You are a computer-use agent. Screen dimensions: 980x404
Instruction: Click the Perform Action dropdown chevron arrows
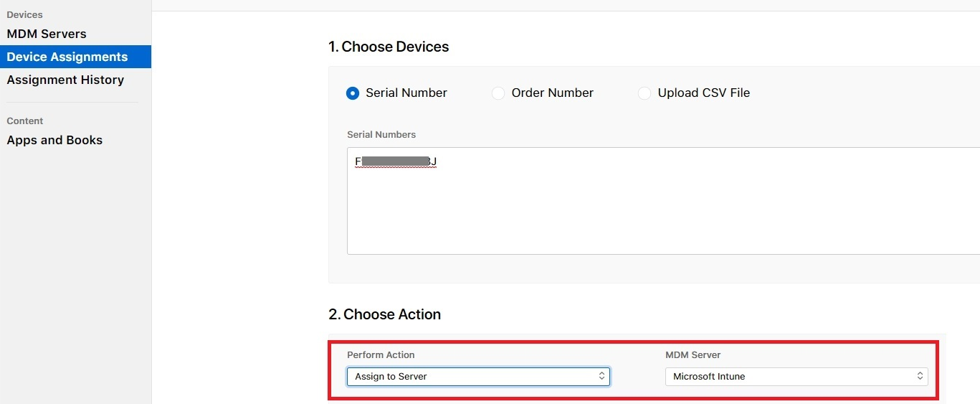pyautogui.click(x=602, y=377)
